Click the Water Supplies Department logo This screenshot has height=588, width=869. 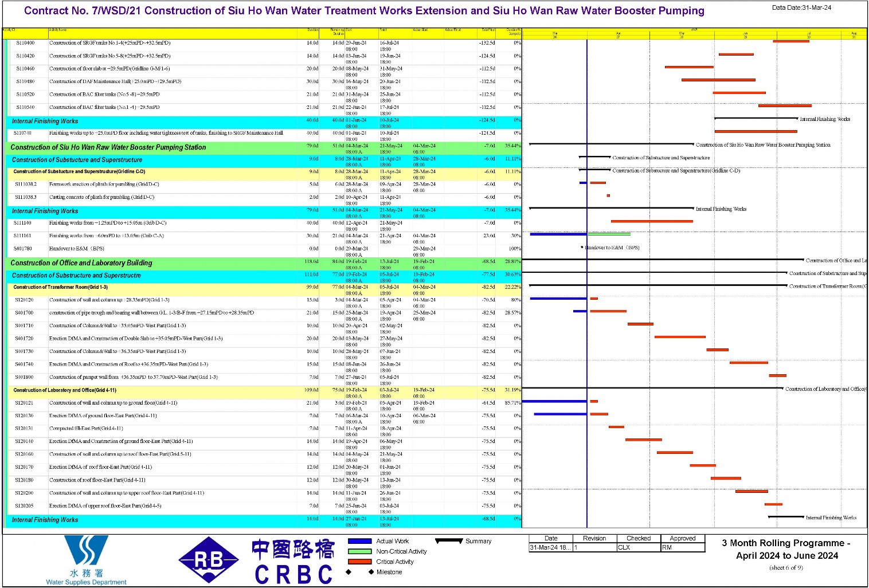point(86,560)
